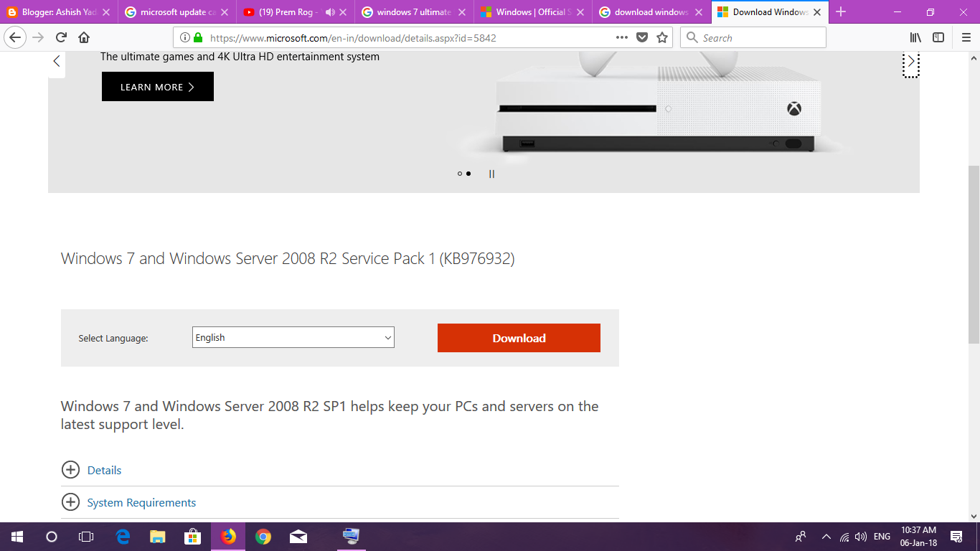980x551 pixels.
Task: Show the previous carousel slide
Action: tap(57, 61)
